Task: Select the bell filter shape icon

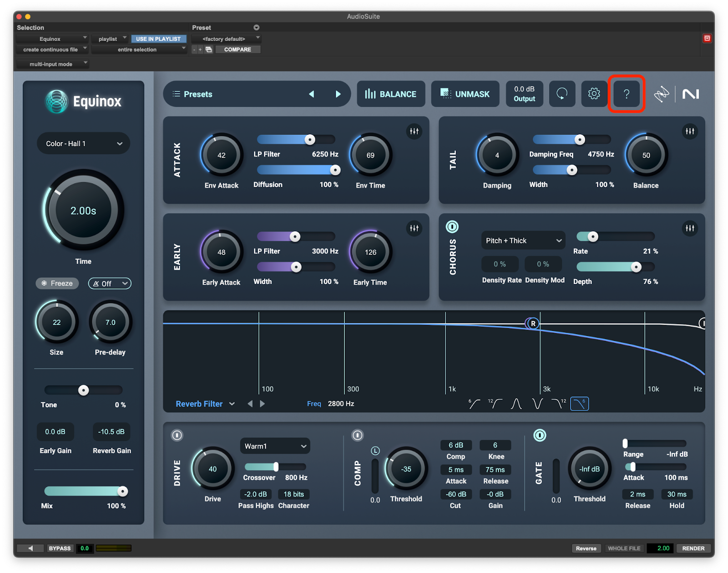Action: tap(516, 404)
